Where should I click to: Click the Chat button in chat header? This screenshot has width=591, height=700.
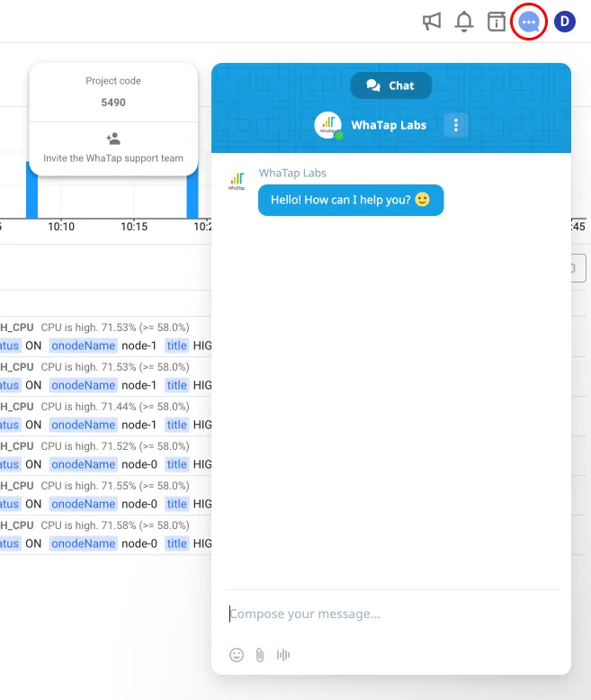[x=391, y=85]
